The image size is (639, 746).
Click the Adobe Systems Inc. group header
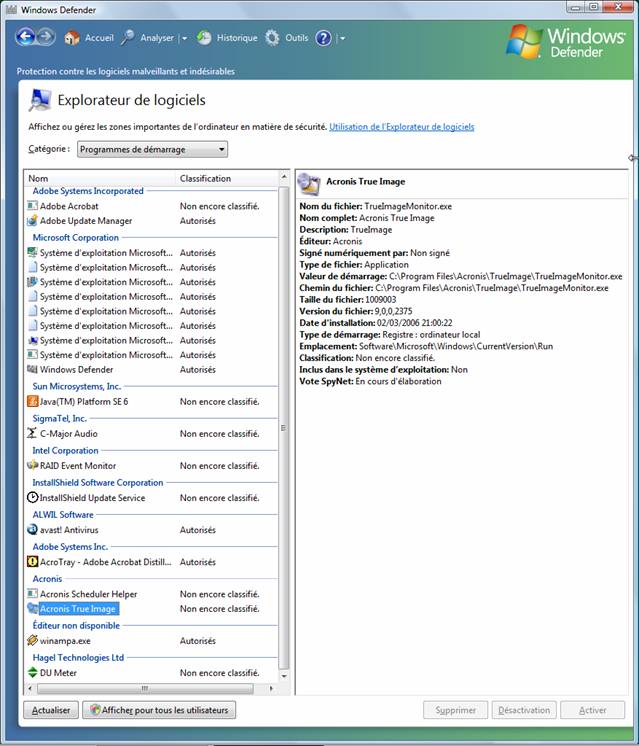(70, 547)
